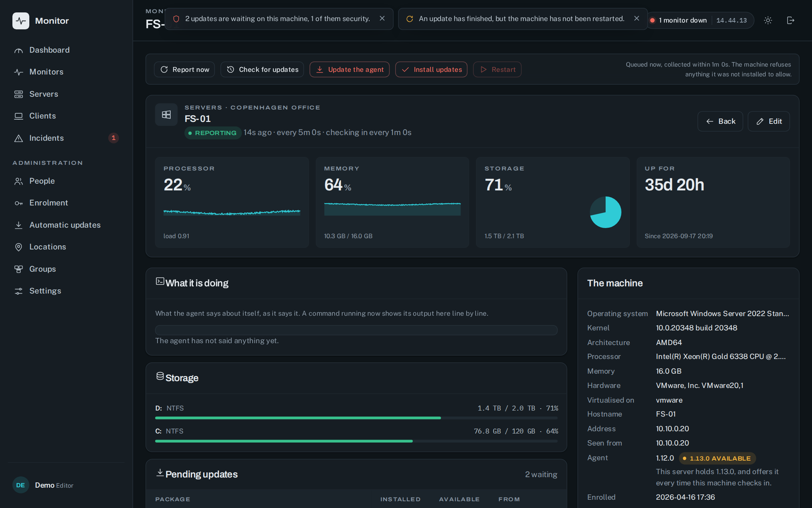Edit the FS-01 server
This screenshot has width=812, height=508.
769,121
